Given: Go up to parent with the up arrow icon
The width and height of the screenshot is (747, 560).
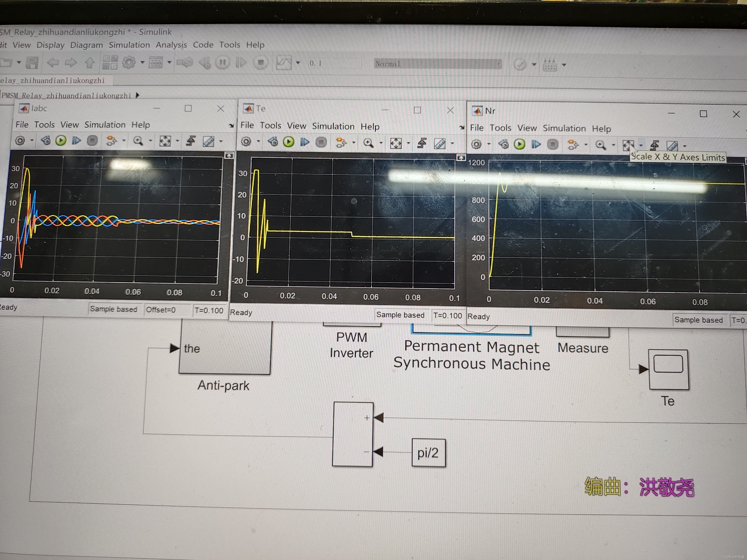Looking at the screenshot, I should pos(89,62).
